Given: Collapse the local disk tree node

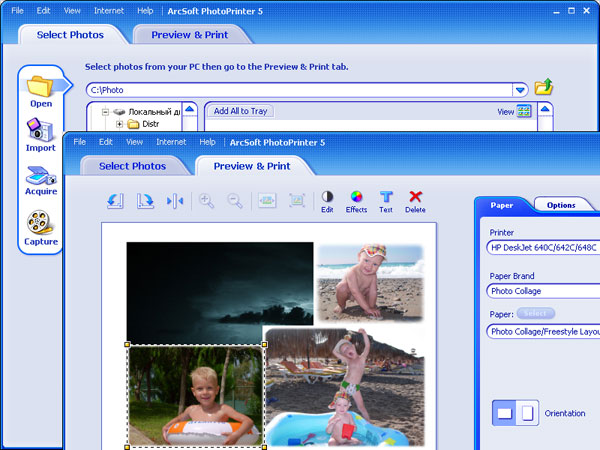Looking at the screenshot, I should click(105, 112).
